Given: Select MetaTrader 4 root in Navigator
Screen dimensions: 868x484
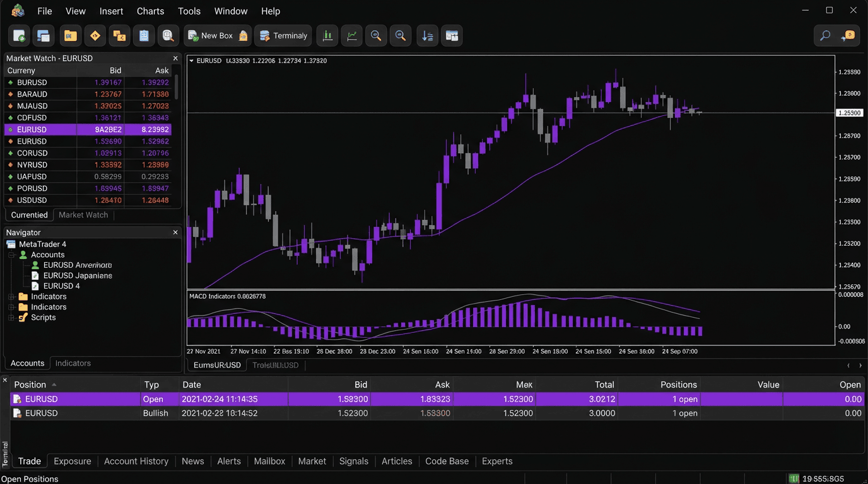Looking at the screenshot, I should click(42, 245).
